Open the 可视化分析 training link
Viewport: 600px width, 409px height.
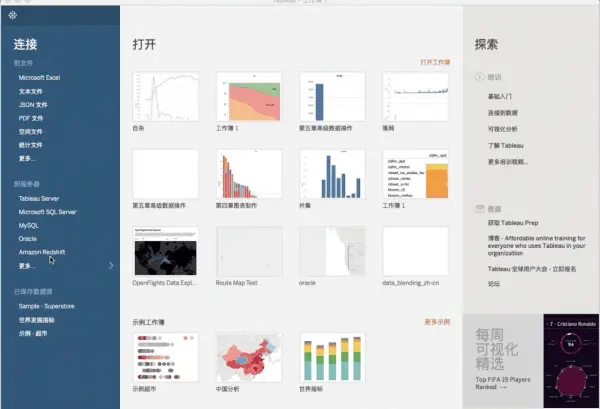pos(502,129)
